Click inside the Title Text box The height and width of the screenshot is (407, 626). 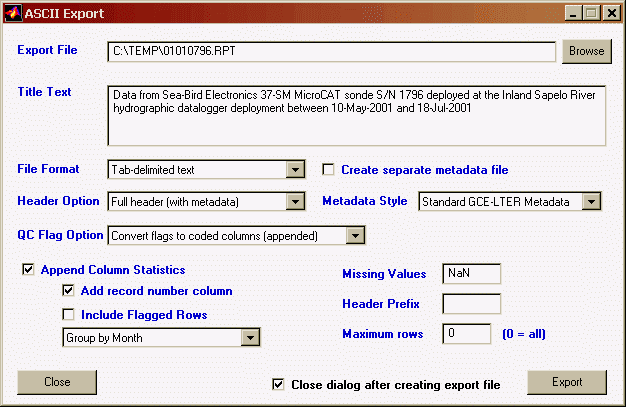[356, 115]
